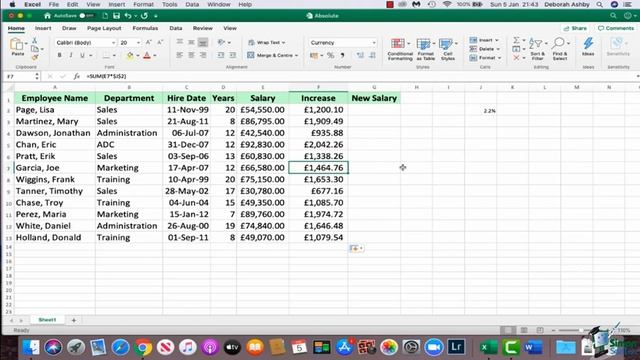Switch to the Insert ribbon tab

[x=43, y=28]
